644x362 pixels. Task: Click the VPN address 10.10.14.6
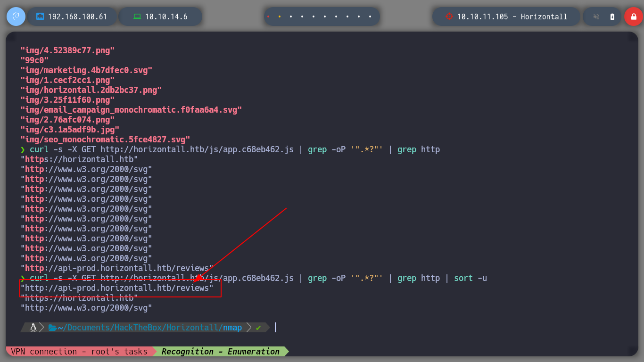pos(166,16)
